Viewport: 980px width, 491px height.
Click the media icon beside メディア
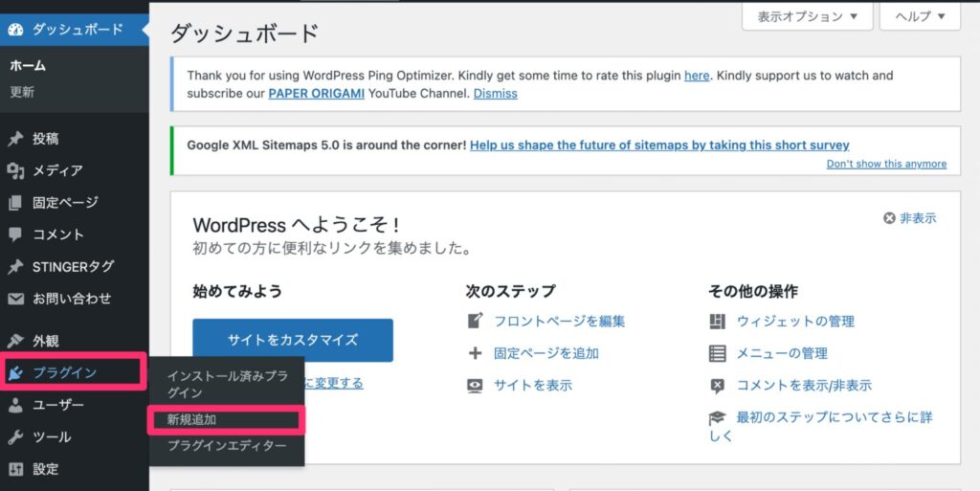tap(15, 170)
